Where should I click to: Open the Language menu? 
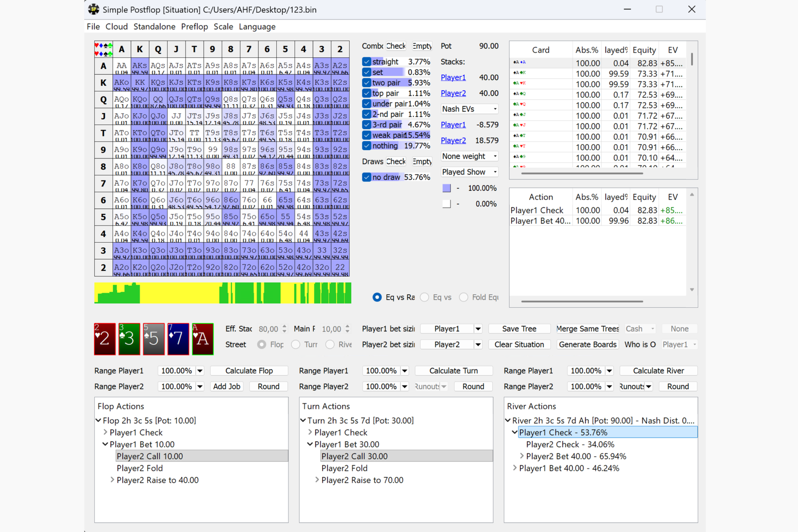pyautogui.click(x=257, y=27)
